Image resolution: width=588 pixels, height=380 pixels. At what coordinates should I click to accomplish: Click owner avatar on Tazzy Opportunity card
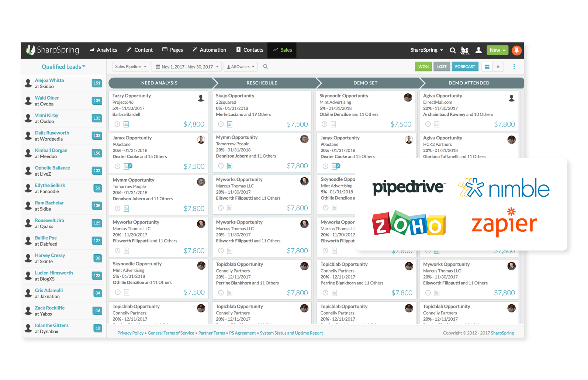click(201, 98)
